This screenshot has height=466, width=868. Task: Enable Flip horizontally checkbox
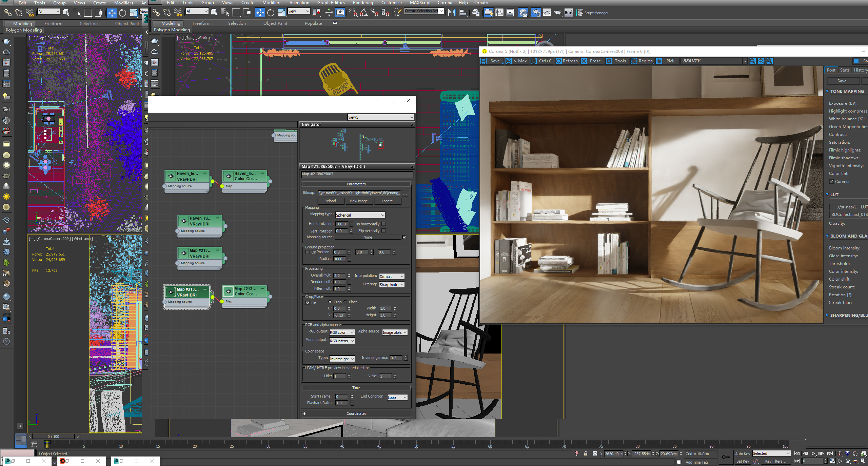point(383,224)
